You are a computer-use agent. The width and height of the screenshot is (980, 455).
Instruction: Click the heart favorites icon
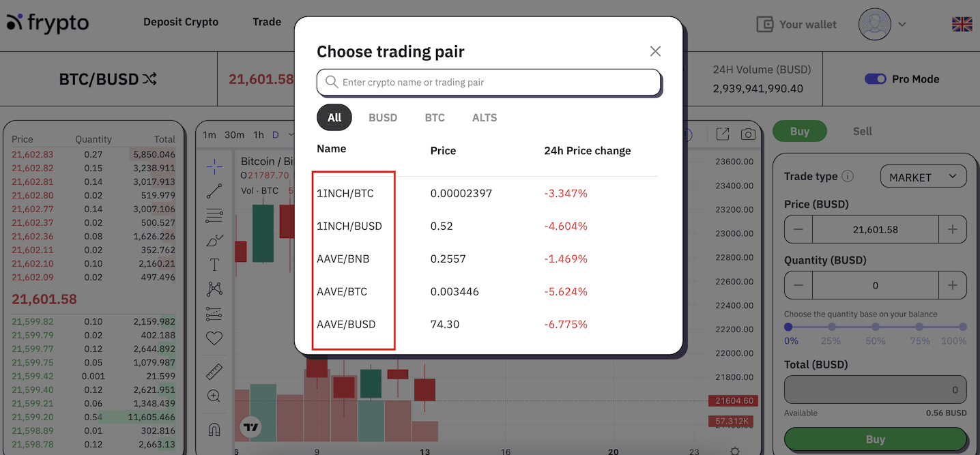click(214, 338)
